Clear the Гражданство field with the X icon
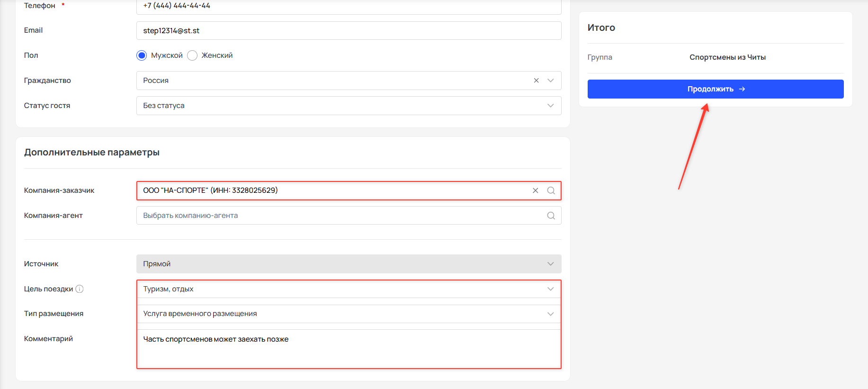This screenshot has width=868, height=389. point(536,81)
